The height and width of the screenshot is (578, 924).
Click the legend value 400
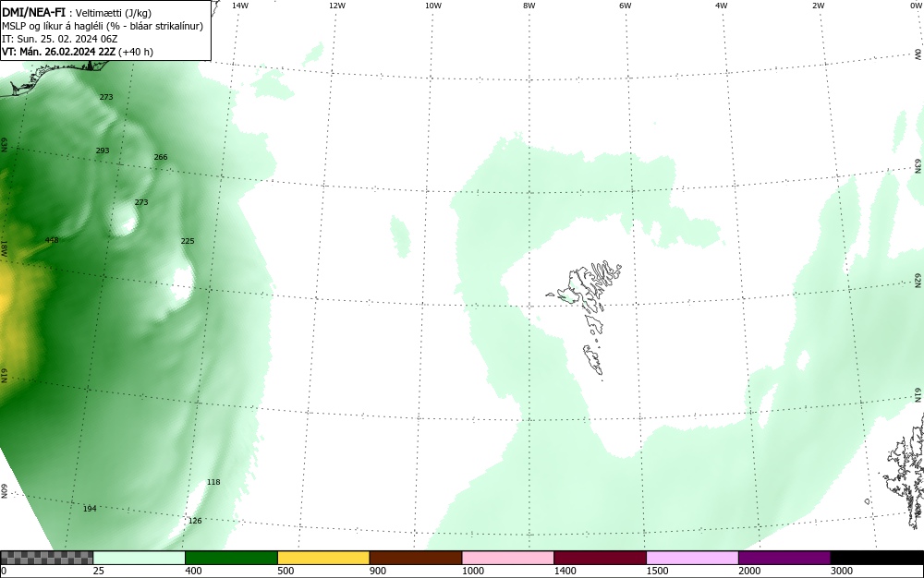coord(193,571)
